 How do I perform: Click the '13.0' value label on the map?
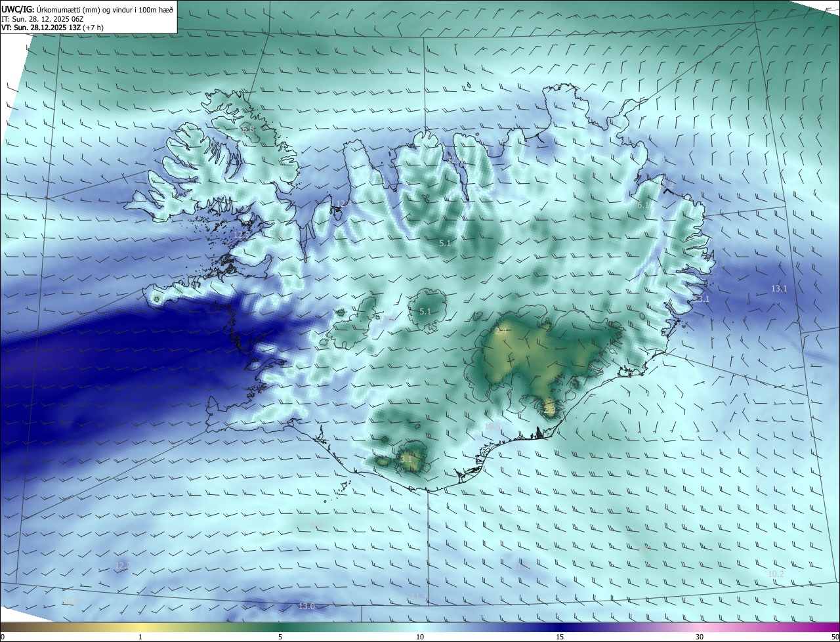[306, 607]
